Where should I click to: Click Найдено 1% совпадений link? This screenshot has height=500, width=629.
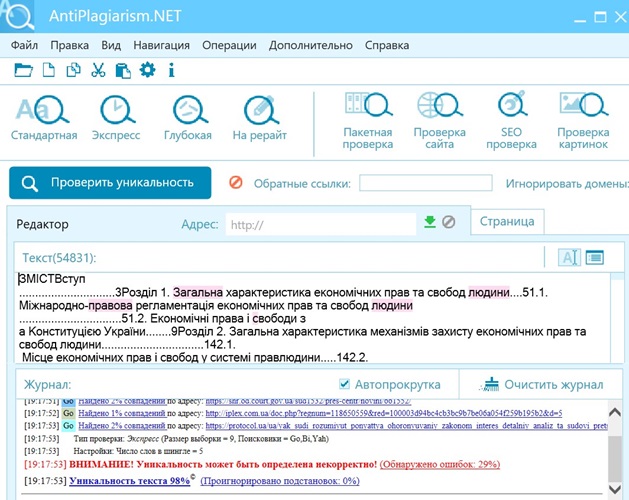click(122, 413)
